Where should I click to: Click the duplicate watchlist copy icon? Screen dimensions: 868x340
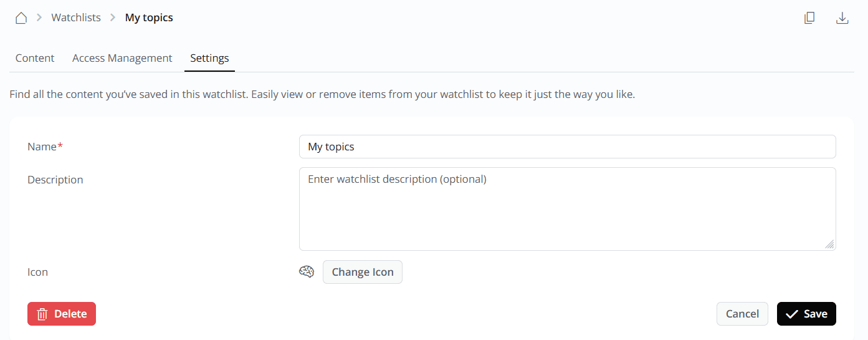(x=809, y=18)
